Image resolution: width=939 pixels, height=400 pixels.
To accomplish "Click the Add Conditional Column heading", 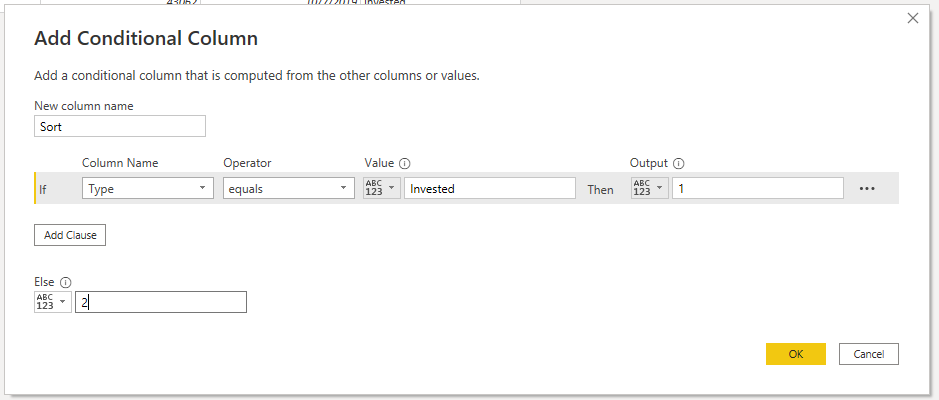I will [146, 38].
